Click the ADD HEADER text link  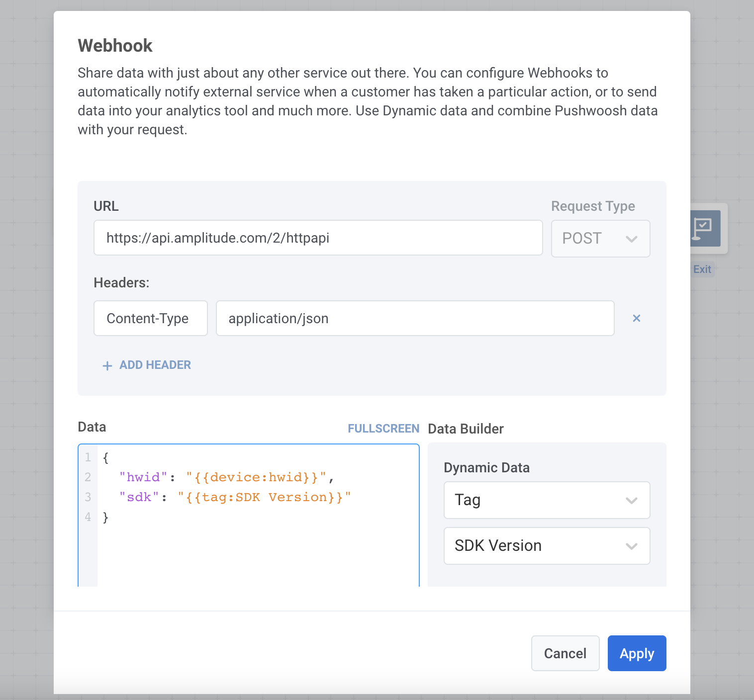click(x=155, y=365)
